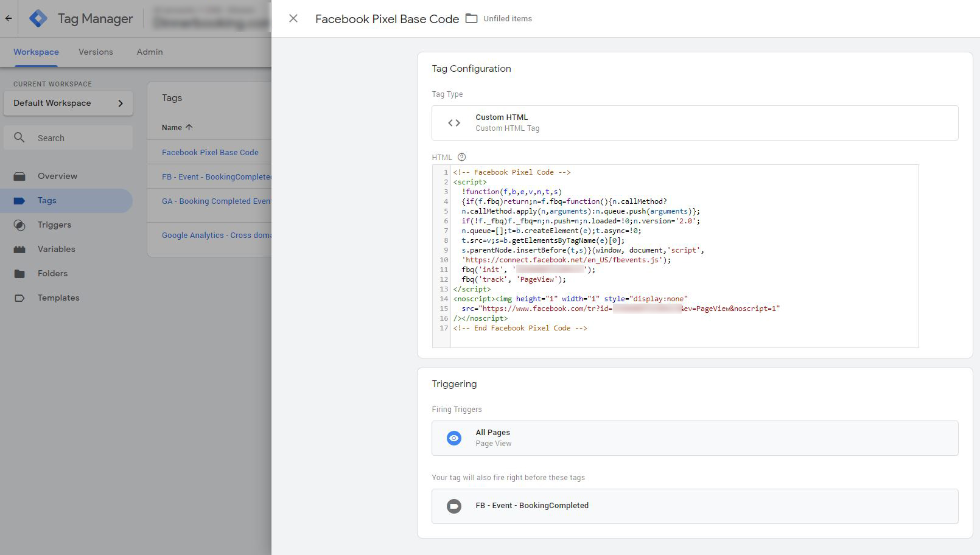
Task: Open the Facebook Pixel Base Code tag link
Action: 210,152
